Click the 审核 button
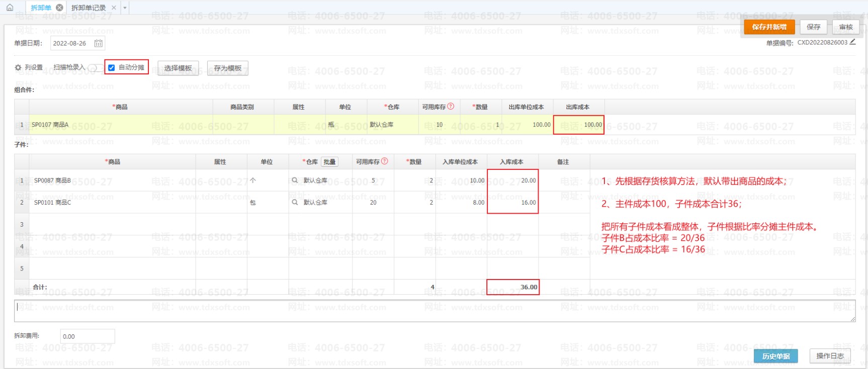Image resolution: width=868 pixels, height=369 pixels. click(x=846, y=27)
